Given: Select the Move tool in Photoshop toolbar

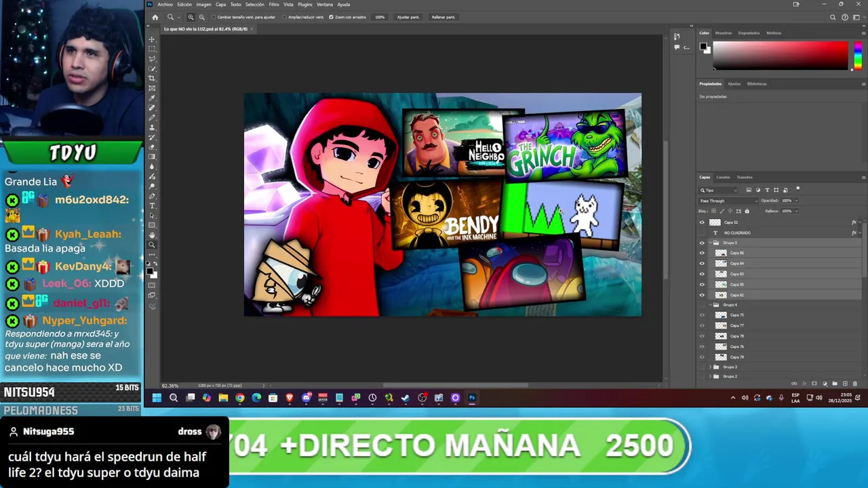Looking at the screenshot, I should pos(152,39).
